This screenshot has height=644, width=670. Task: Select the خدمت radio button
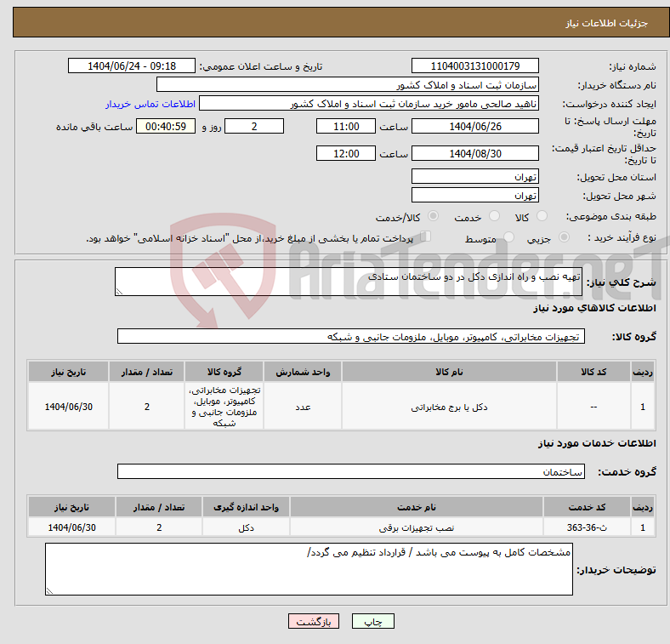point(494,216)
